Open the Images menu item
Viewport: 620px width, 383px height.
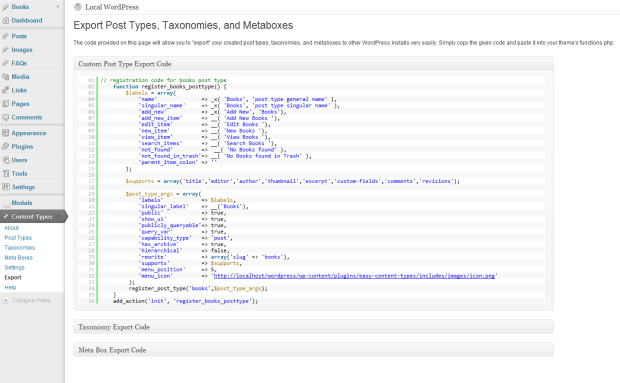click(22, 50)
